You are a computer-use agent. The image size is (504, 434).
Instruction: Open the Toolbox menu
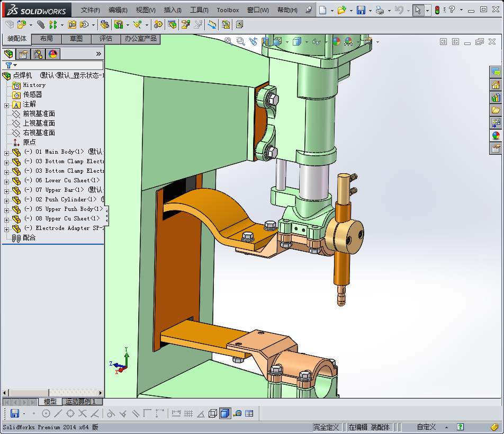(228, 10)
